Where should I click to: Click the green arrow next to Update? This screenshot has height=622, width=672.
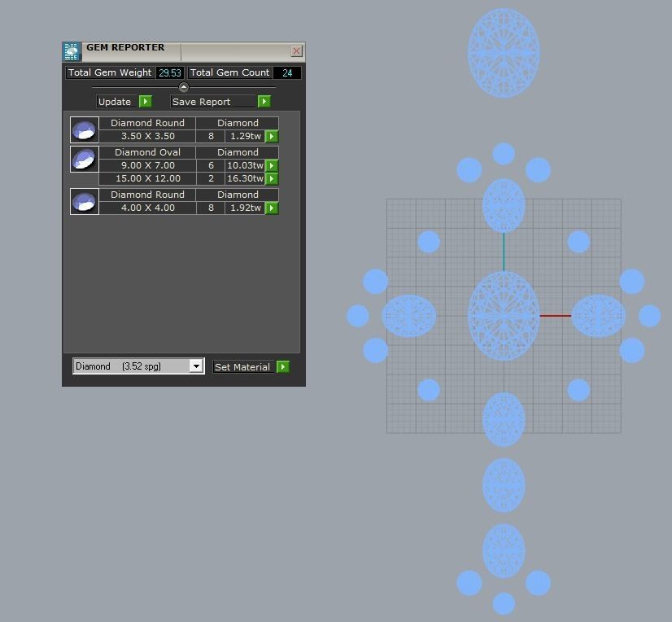click(x=146, y=102)
